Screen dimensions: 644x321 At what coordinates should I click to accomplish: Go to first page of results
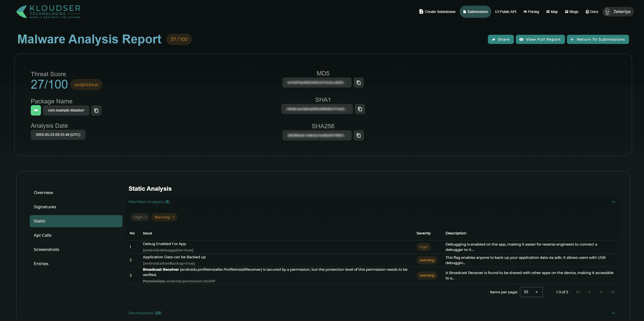pyautogui.click(x=578, y=292)
